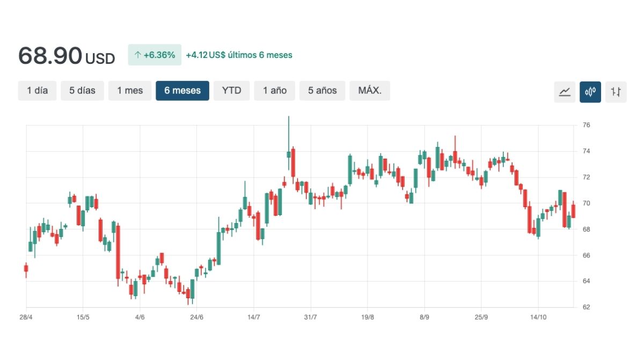Viewport: 644px width, 362px height.
Task: Choose the YTD time range
Action: pyautogui.click(x=232, y=91)
